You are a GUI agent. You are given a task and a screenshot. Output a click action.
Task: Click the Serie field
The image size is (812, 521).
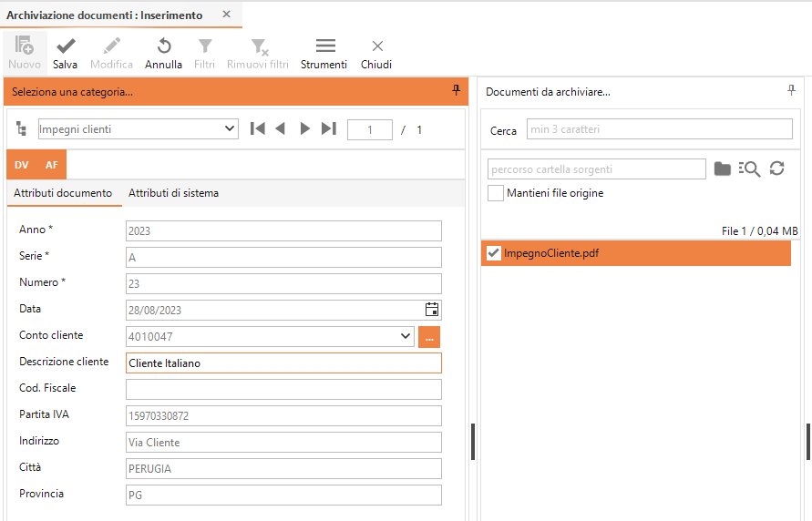[283, 257]
